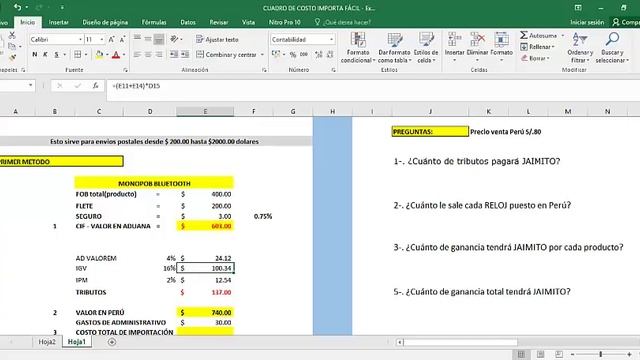Add a new sheet with plus button
Screen dimensions: 640x360
point(111,342)
